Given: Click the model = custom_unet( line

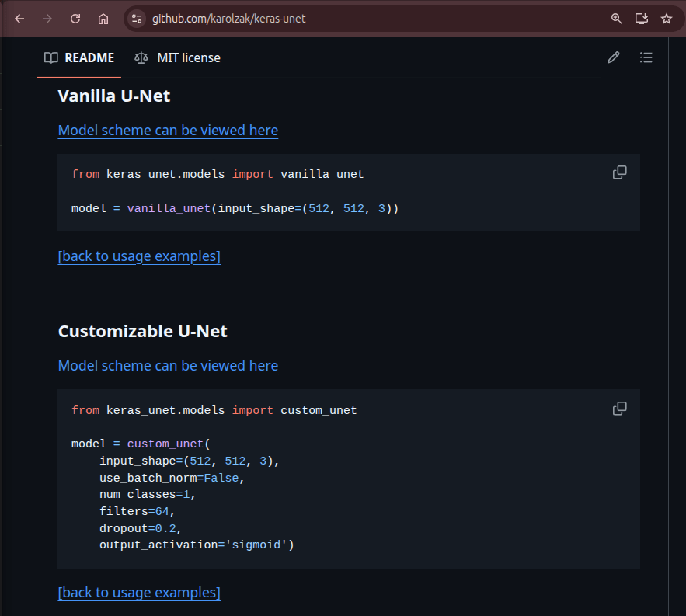Looking at the screenshot, I should coord(141,444).
